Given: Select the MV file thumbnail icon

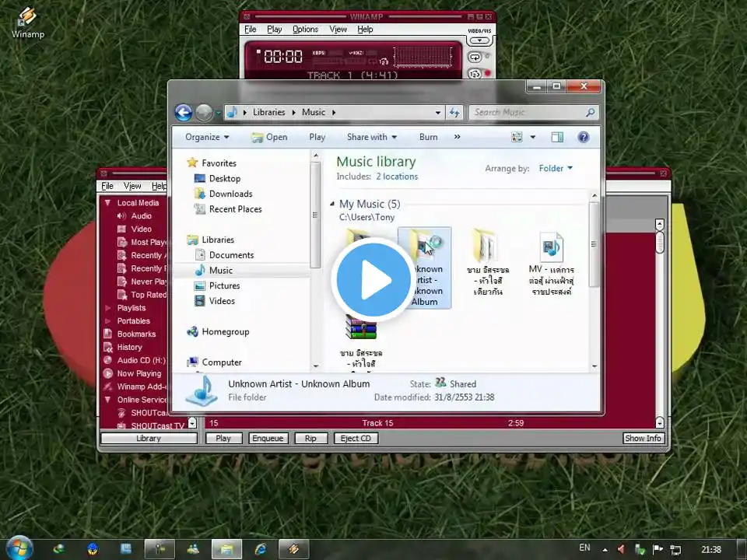Looking at the screenshot, I should pos(551,247).
